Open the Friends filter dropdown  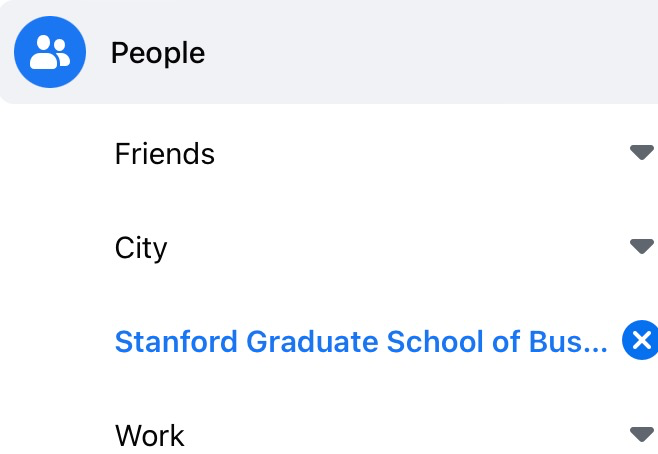[380, 153]
